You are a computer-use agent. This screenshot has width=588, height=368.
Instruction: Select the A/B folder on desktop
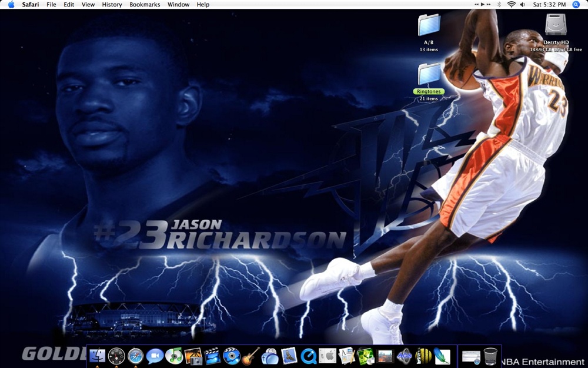(x=429, y=25)
